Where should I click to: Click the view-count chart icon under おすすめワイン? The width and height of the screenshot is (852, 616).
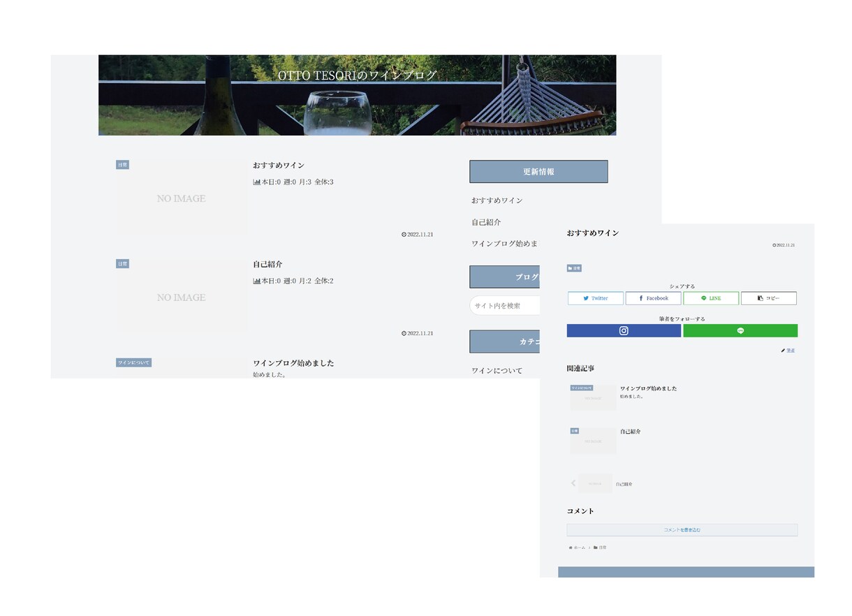[x=256, y=182]
